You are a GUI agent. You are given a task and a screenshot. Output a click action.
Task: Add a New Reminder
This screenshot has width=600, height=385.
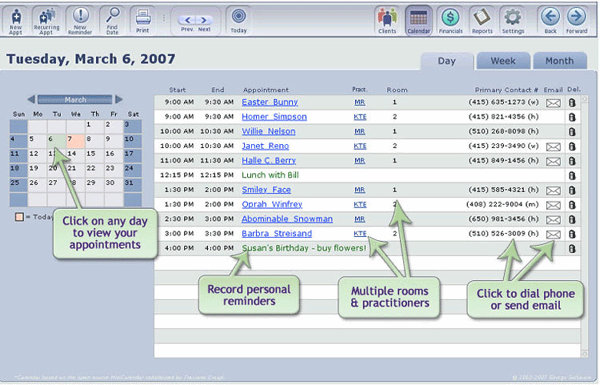pos(80,21)
